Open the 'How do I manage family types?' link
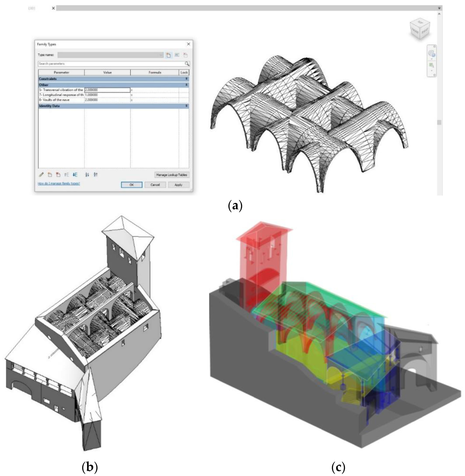Viewport: 465px width, 476px height. tap(59, 183)
